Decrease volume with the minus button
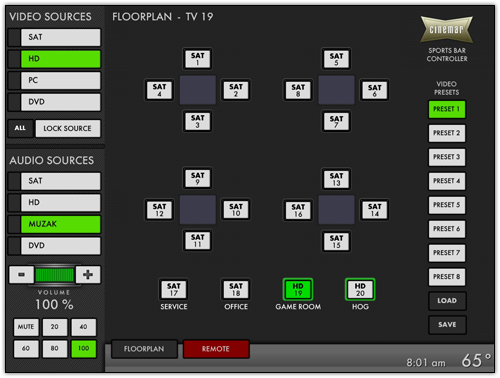 21,275
